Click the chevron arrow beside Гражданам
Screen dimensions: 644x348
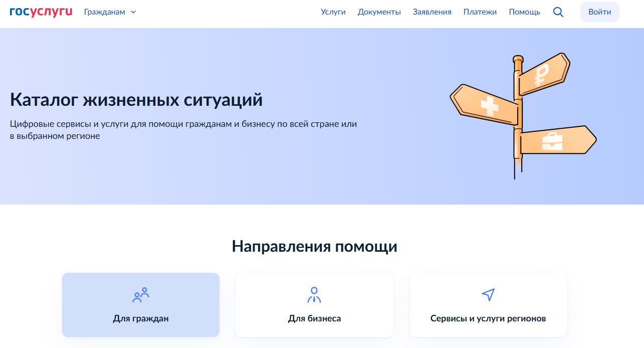[x=133, y=12]
